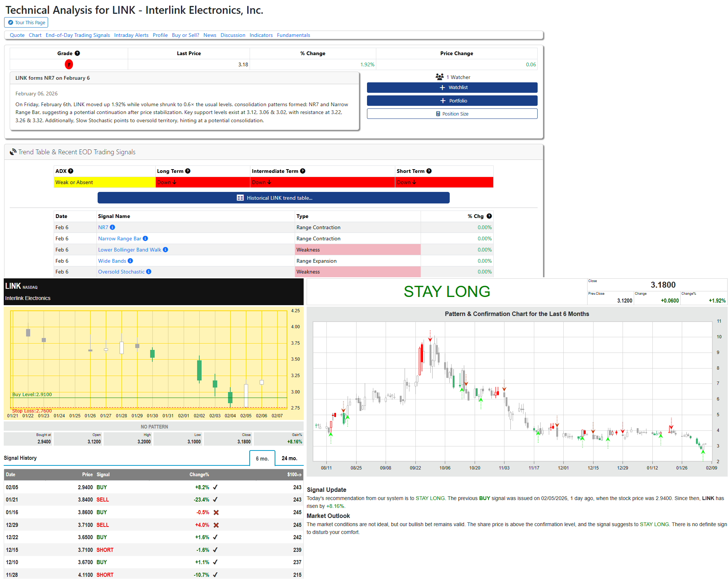Open the Narrow Range Bar signal link
The width and height of the screenshot is (728, 588).
coord(120,238)
